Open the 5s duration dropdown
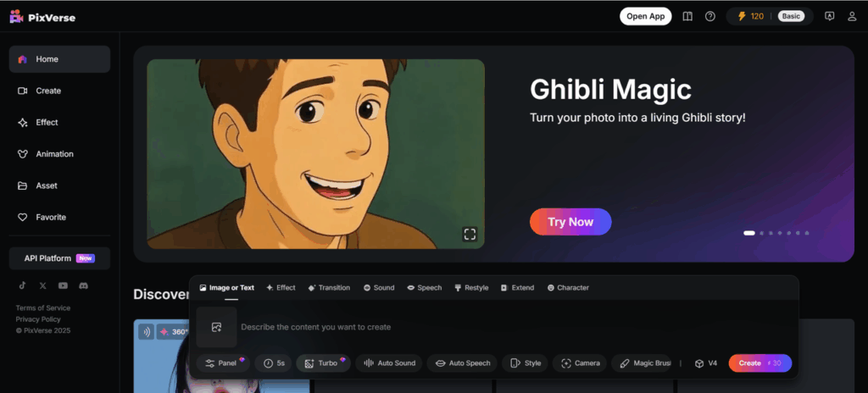This screenshot has height=393, width=868. (x=273, y=363)
